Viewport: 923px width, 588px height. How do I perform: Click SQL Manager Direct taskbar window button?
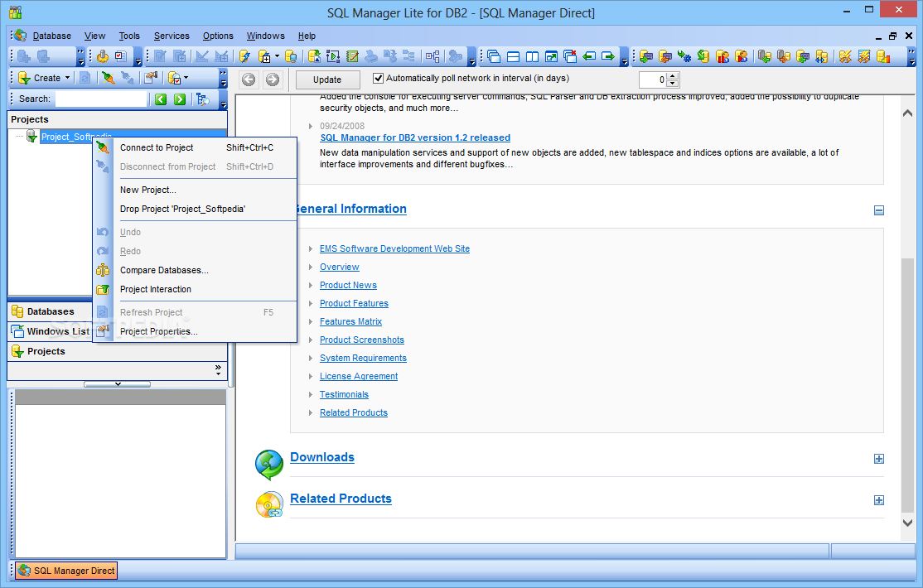pyautogui.click(x=66, y=571)
